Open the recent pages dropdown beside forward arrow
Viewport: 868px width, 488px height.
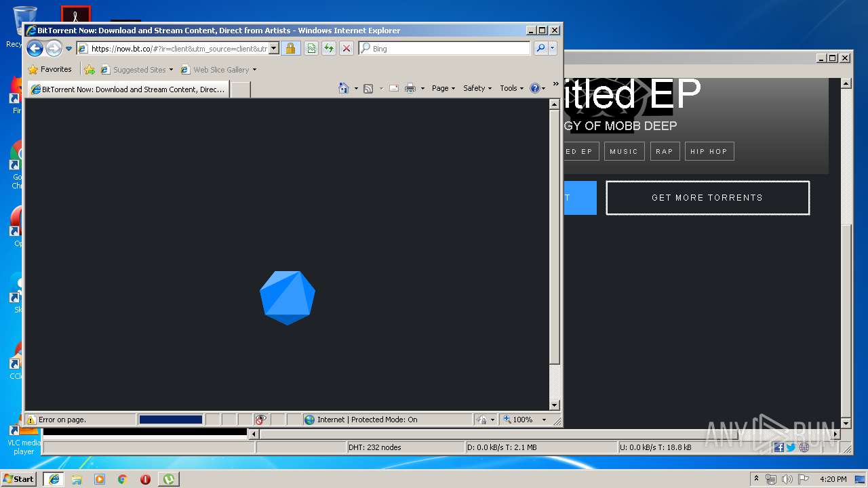68,49
